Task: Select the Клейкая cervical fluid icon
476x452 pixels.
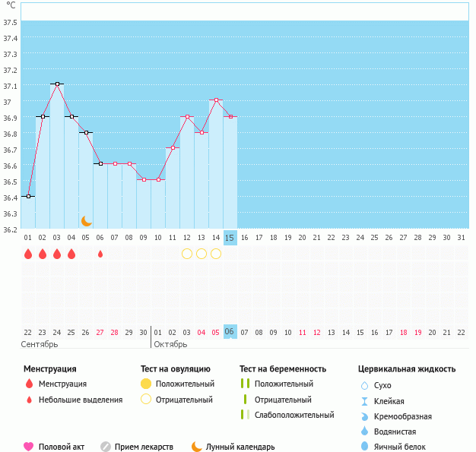Action: [x=364, y=401]
